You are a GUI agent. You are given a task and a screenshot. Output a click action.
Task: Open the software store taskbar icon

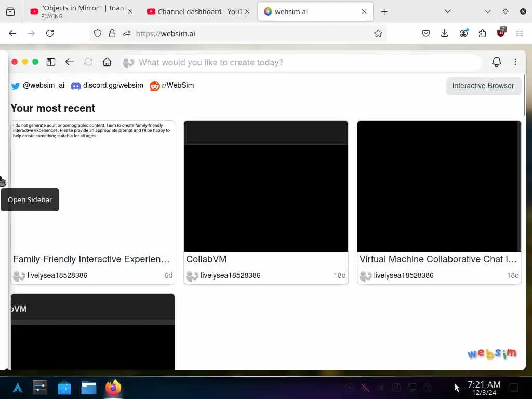click(64, 388)
